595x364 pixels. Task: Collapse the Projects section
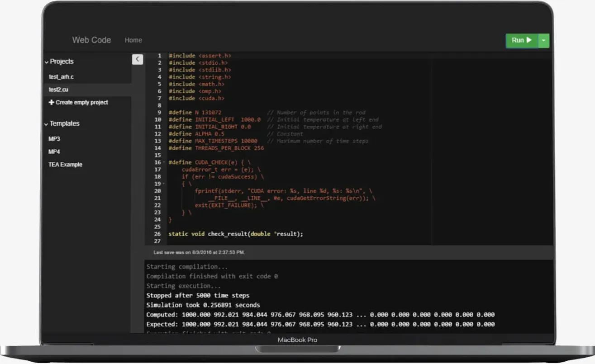(47, 62)
